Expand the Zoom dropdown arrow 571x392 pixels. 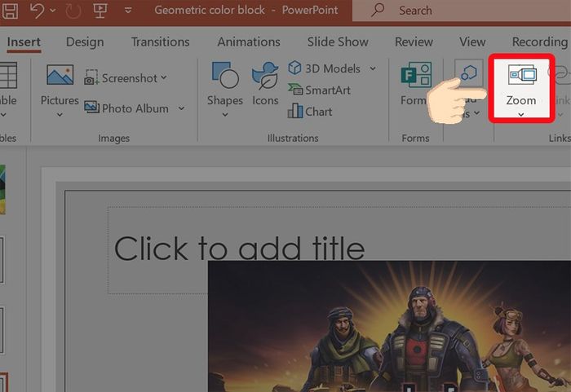pyautogui.click(x=521, y=115)
